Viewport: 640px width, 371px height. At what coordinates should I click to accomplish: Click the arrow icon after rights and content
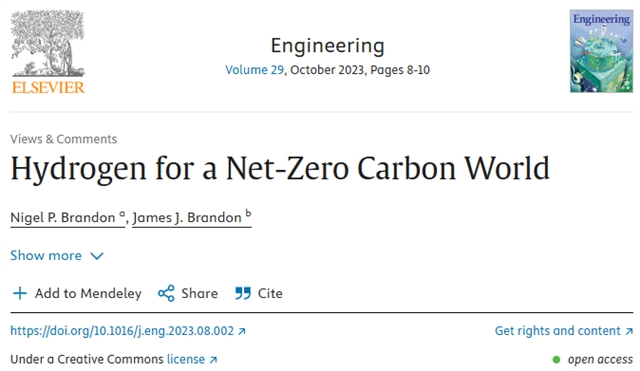click(x=629, y=331)
